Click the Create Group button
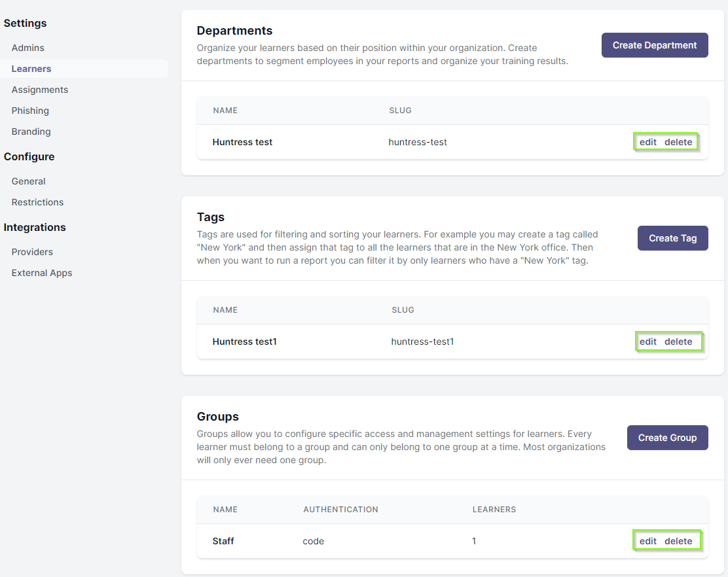 click(667, 438)
